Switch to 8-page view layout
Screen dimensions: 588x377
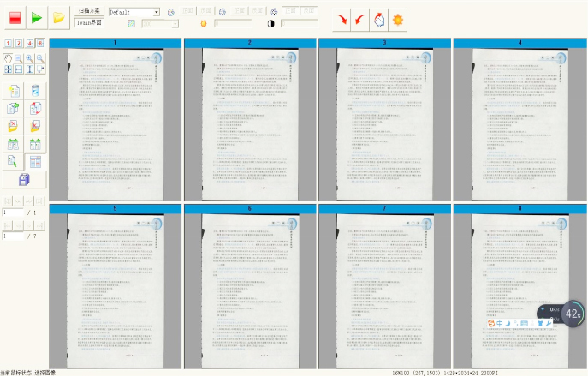point(40,44)
